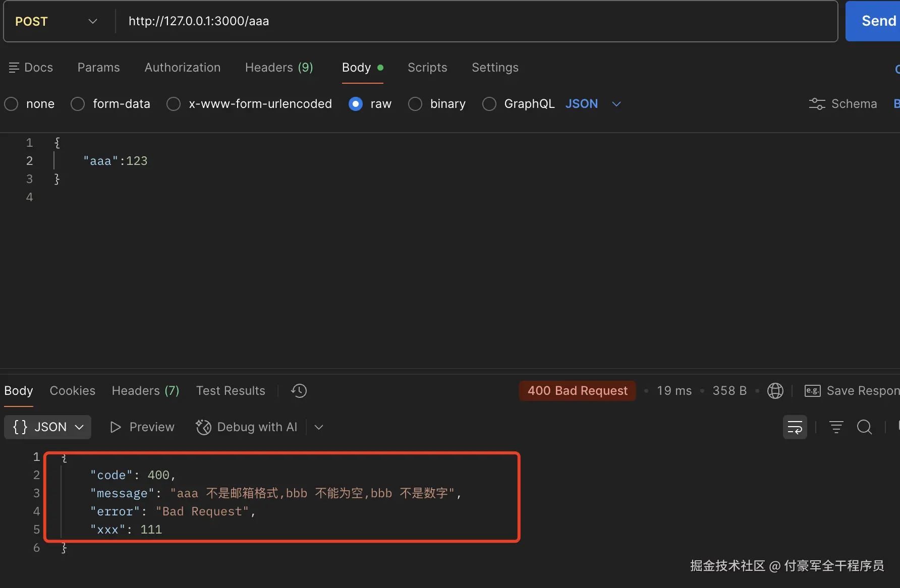Click the request URL field
Image resolution: width=900 pixels, height=588 pixels.
tap(476, 21)
